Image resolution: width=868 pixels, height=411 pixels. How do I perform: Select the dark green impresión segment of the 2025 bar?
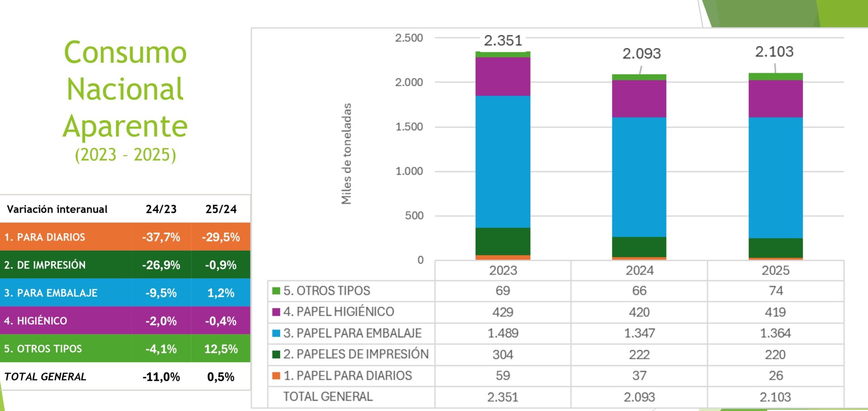click(x=776, y=248)
